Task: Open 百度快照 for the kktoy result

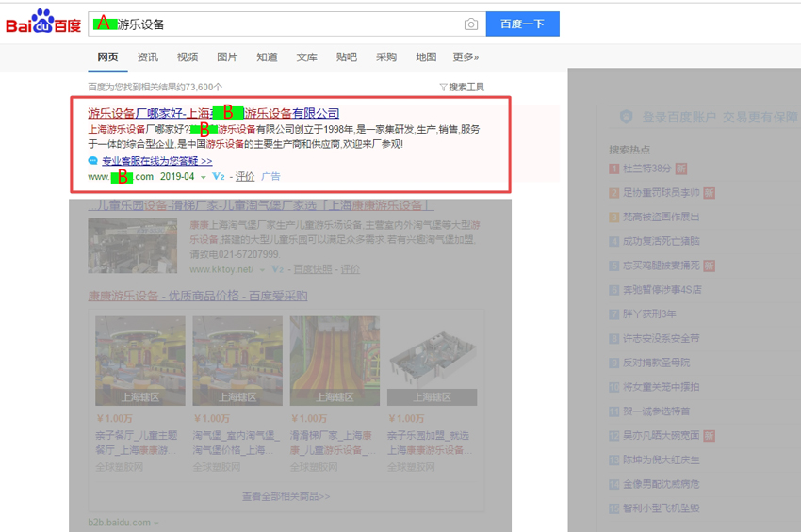Action: 313,269
